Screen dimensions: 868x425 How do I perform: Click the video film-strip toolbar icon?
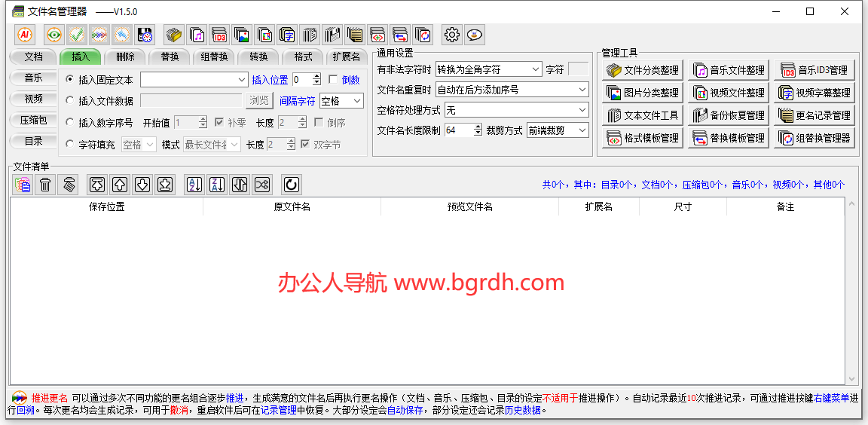click(265, 35)
